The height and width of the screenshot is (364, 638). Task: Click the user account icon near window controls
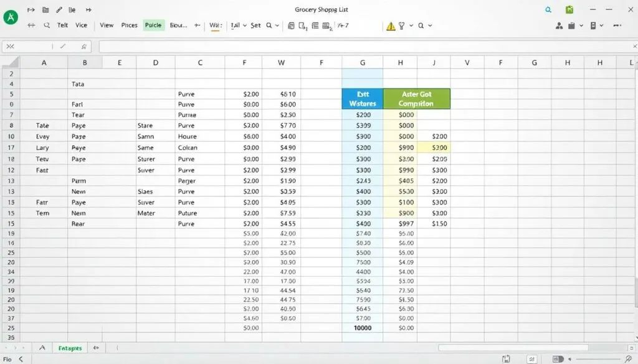tap(559, 26)
